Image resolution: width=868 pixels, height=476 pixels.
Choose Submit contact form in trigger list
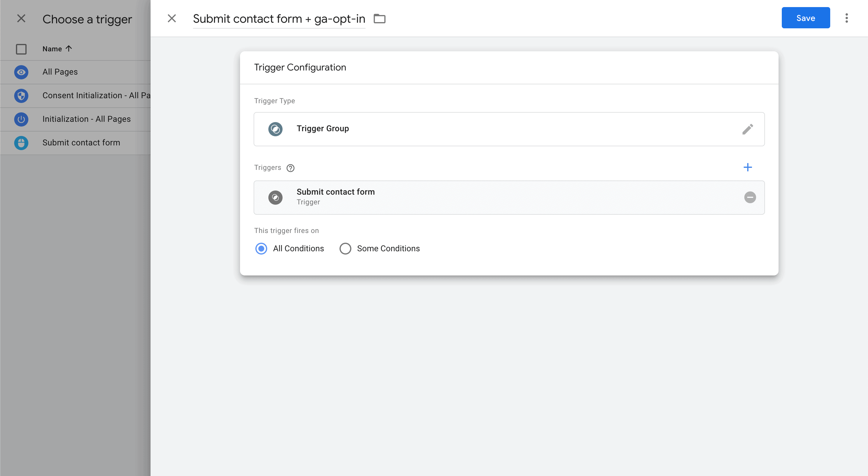81,143
